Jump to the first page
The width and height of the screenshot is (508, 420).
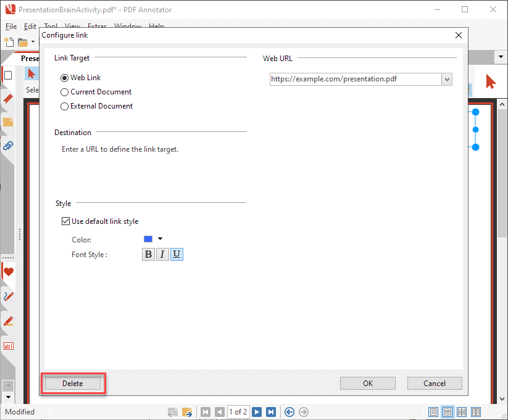pos(206,412)
